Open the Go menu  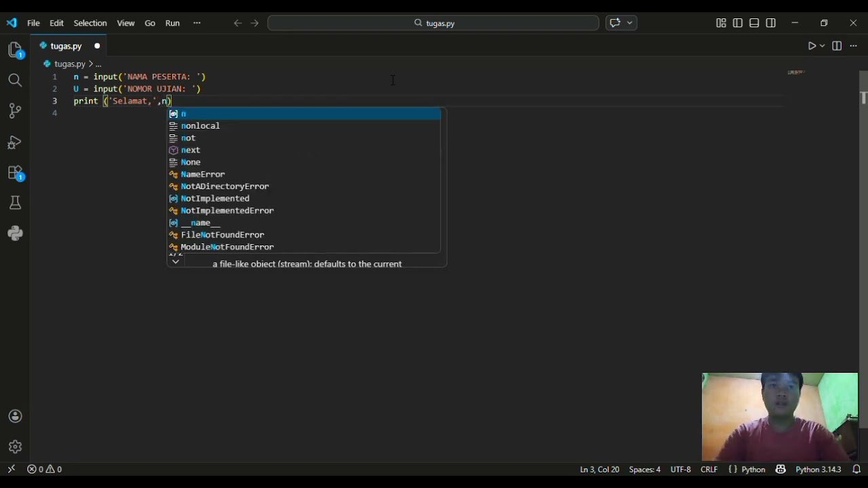150,23
